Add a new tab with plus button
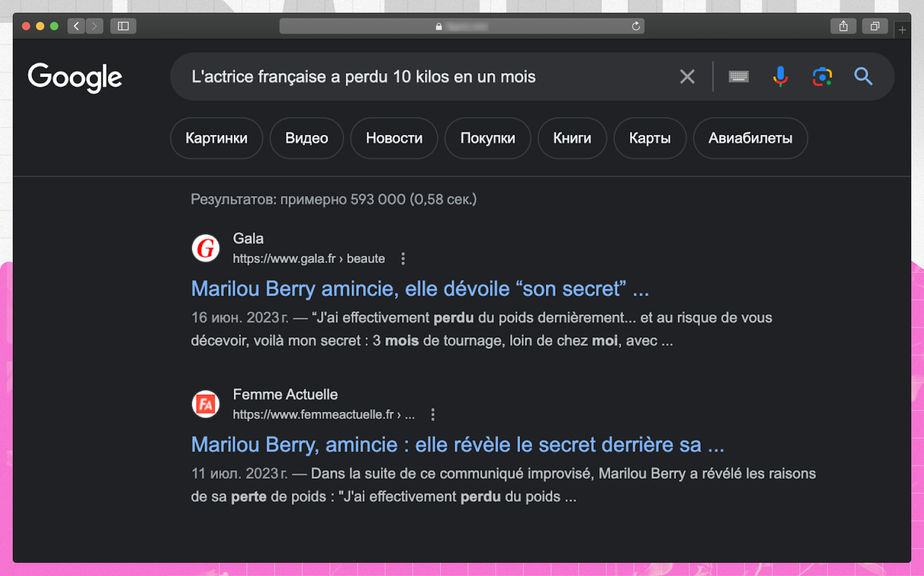The image size is (924, 576). tap(902, 30)
